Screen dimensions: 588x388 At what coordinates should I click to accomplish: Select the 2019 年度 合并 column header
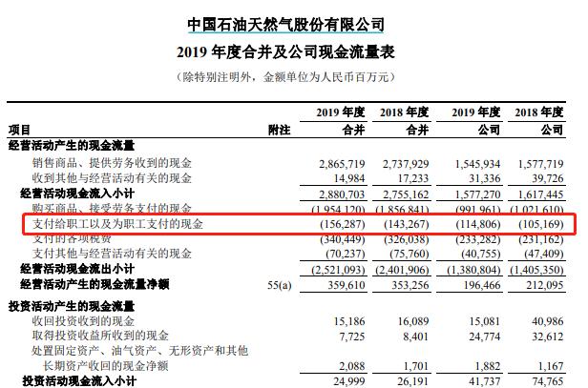[341, 120]
